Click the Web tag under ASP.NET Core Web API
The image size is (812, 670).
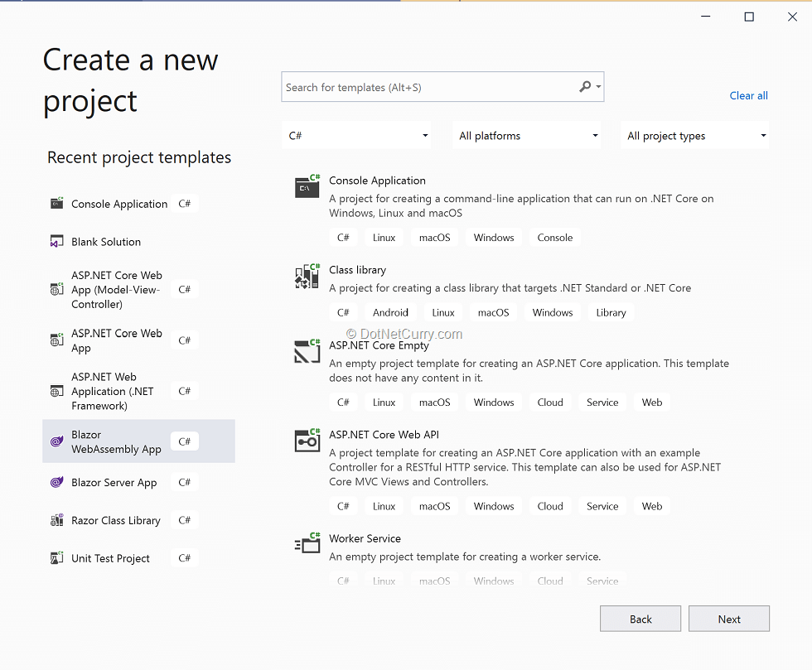[x=652, y=506]
